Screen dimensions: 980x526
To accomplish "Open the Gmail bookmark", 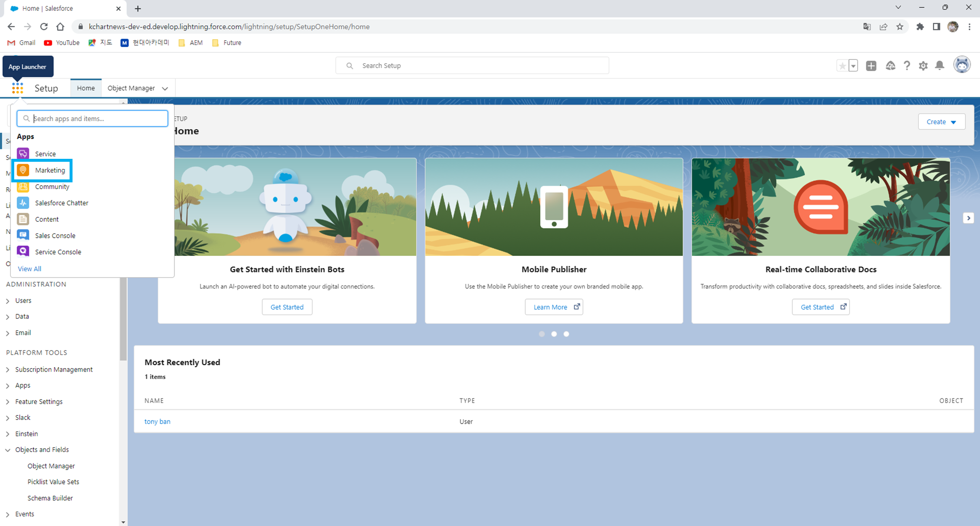I will [x=22, y=43].
